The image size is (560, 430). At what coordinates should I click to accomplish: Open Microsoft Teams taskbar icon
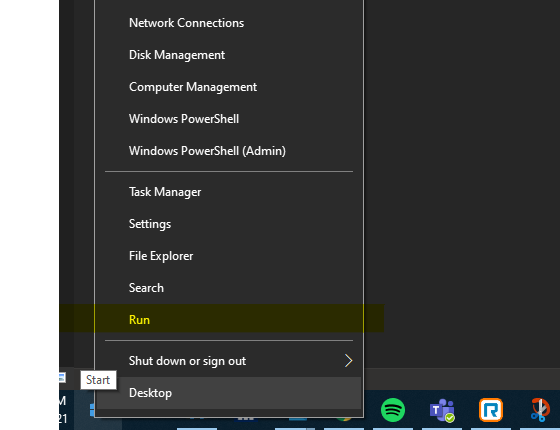(x=442, y=410)
